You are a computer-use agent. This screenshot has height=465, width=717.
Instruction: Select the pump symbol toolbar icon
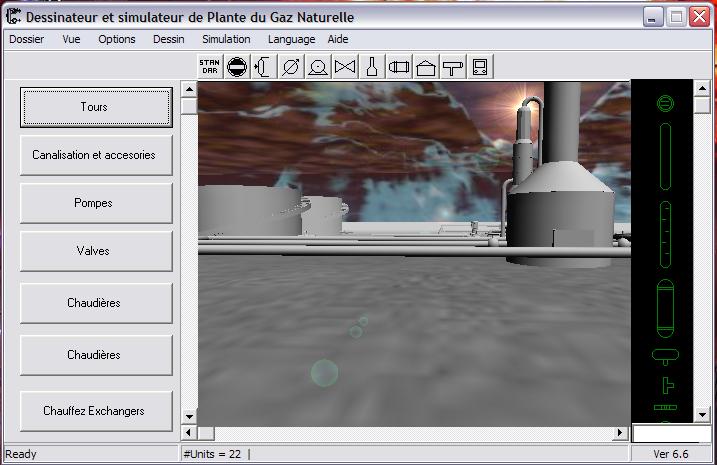click(x=318, y=67)
